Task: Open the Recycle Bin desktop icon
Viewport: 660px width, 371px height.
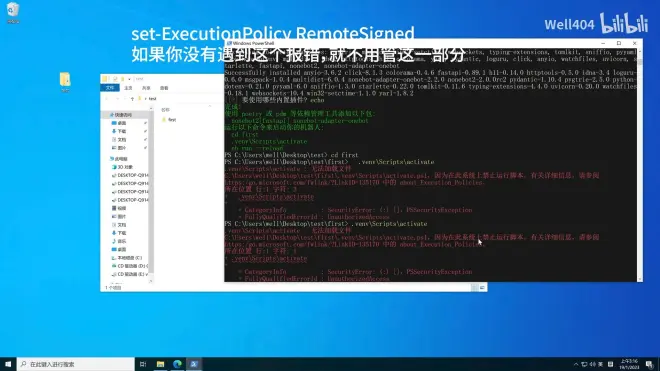Action: click(13, 12)
